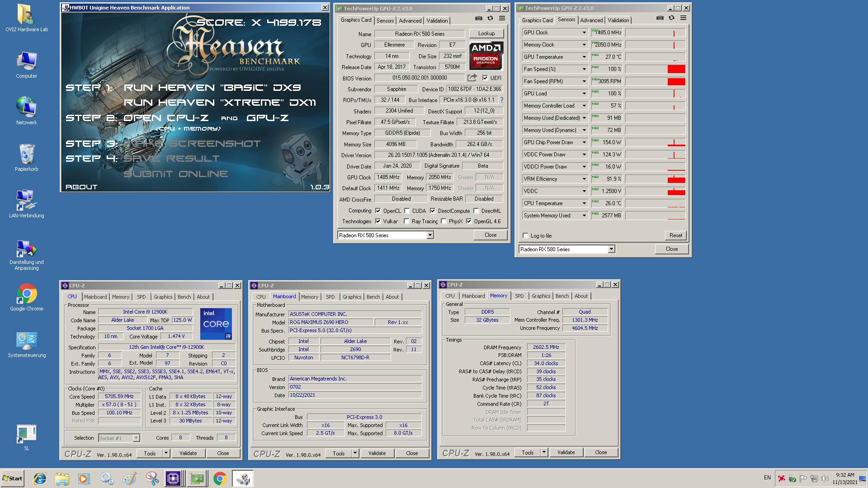Open the OVIZ Hardware Lab desktop folder
Image resolution: width=868 pixels, height=488 pixels.
click(x=27, y=19)
